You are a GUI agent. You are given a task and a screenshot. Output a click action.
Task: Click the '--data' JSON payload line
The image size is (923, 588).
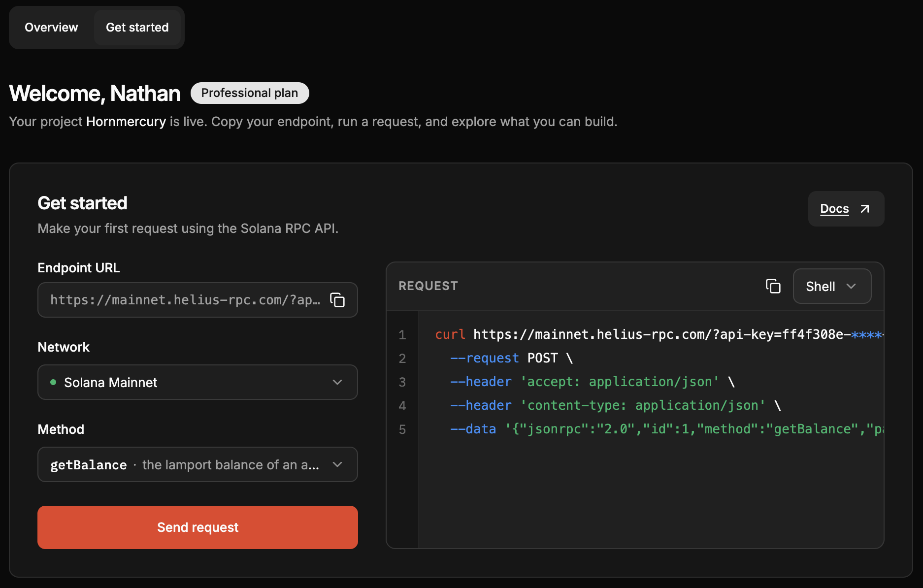pyautogui.click(x=667, y=429)
